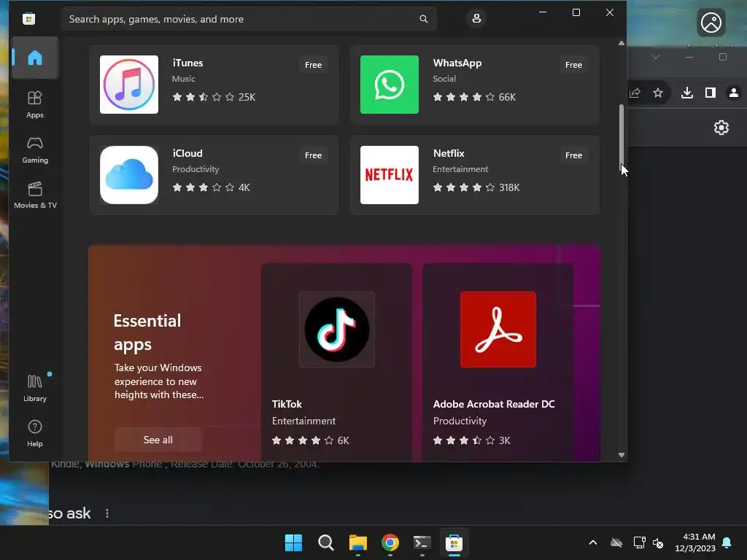Viewport: 747px width, 560px height.
Task: Open the Windows Start menu
Action: (293, 542)
